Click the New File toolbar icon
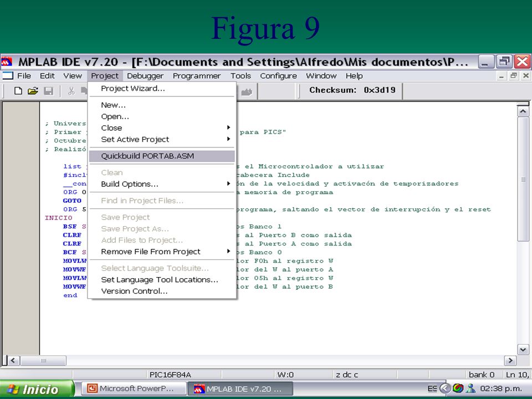Viewport: 532px width, 399px height. click(18, 91)
